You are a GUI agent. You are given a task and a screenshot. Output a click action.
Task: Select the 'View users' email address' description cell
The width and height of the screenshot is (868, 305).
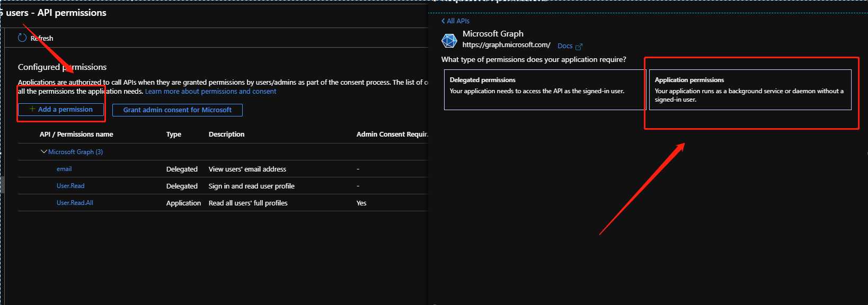247,169
